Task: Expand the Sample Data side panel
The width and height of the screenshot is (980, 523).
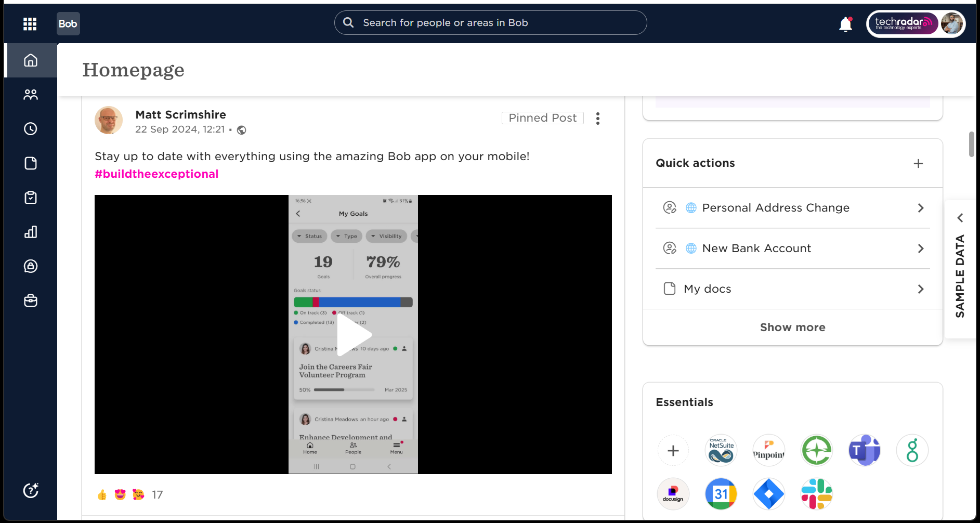Action: (x=960, y=269)
